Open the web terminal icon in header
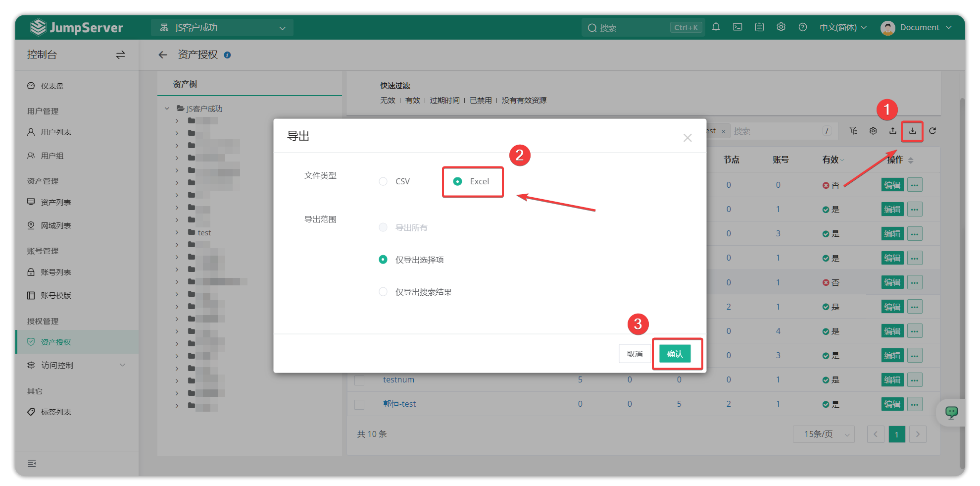The height and width of the screenshot is (486, 980). click(737, 27)
